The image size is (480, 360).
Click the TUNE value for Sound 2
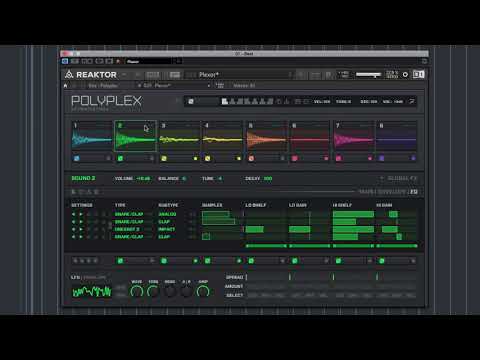220,179
